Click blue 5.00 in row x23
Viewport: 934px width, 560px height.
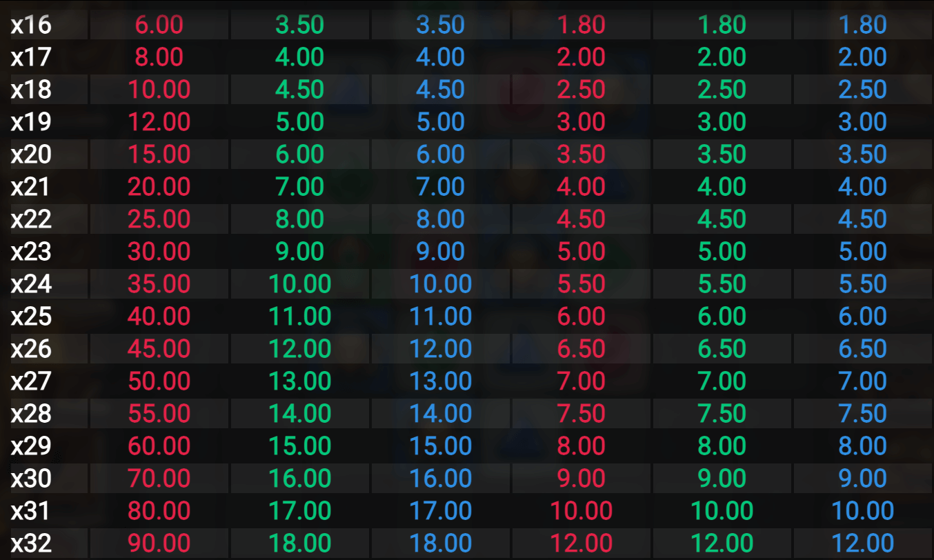coord(863,252)
